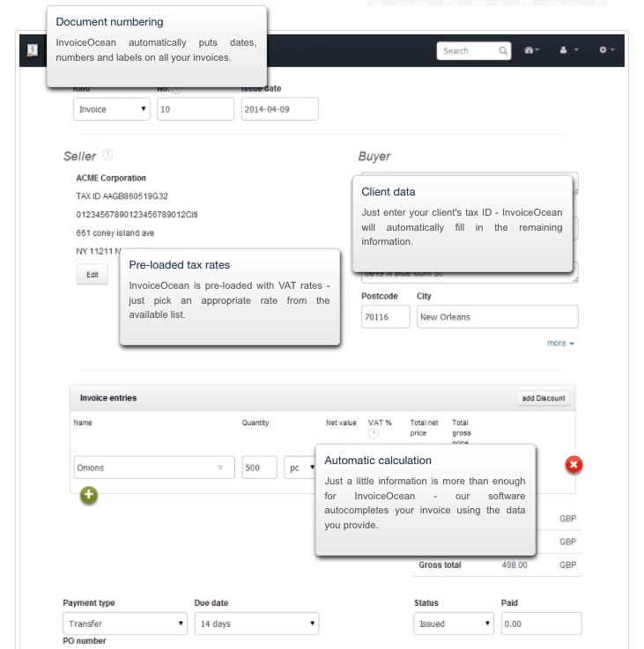Click the Pre-loaded tax rates tooltip title
Viewport: 644px width, 649px height.
[x=180, y=265]
